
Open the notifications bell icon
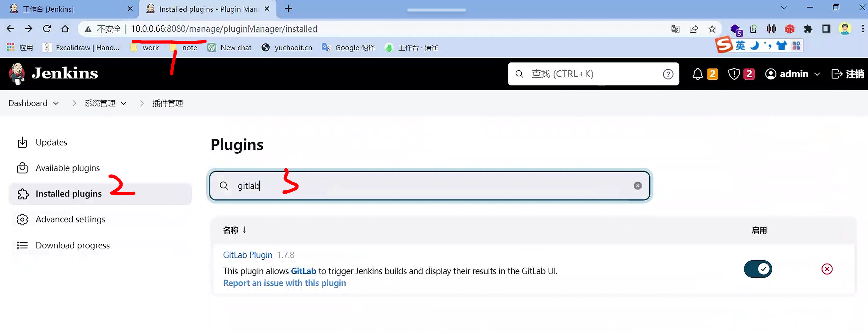coord(697,74)
